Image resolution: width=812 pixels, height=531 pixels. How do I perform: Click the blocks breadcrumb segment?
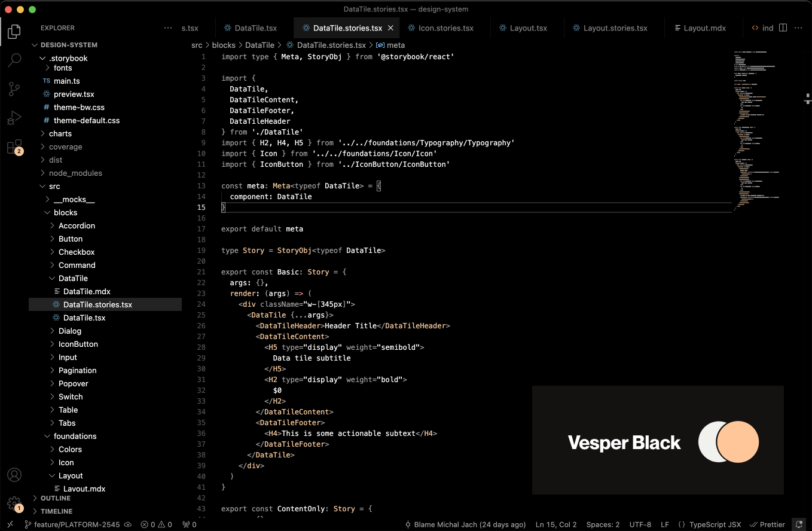click(224, 45)
